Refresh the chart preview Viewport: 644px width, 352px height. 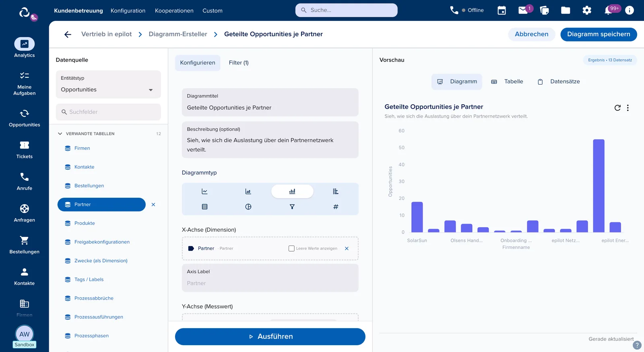(x=617, y=108)
